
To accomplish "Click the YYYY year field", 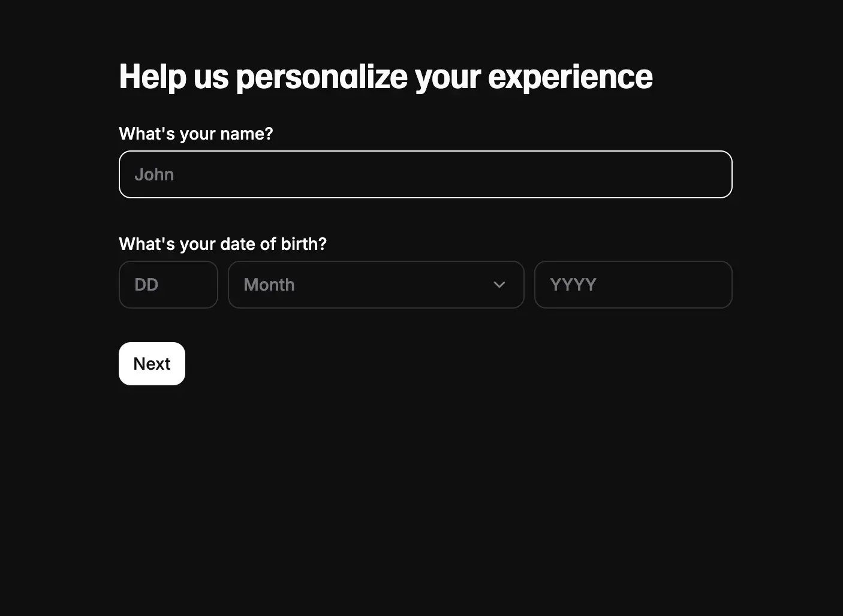I will click(x=633, y=285).
